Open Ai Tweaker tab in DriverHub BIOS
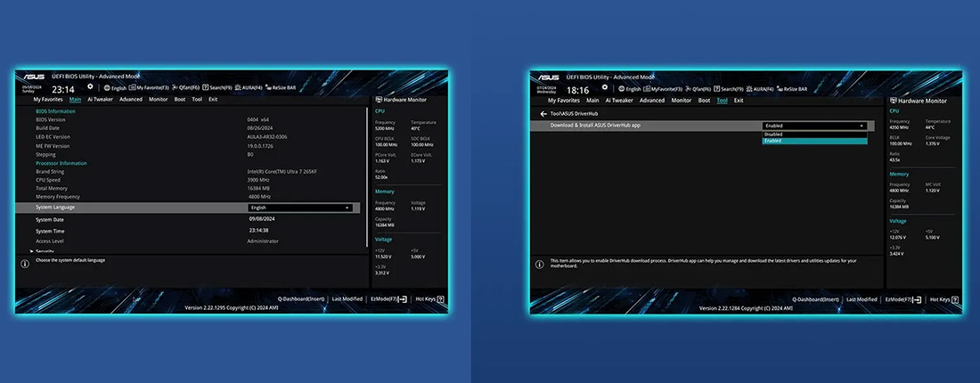The width and height of the screenshot is (980, 383). coord(619,100)
